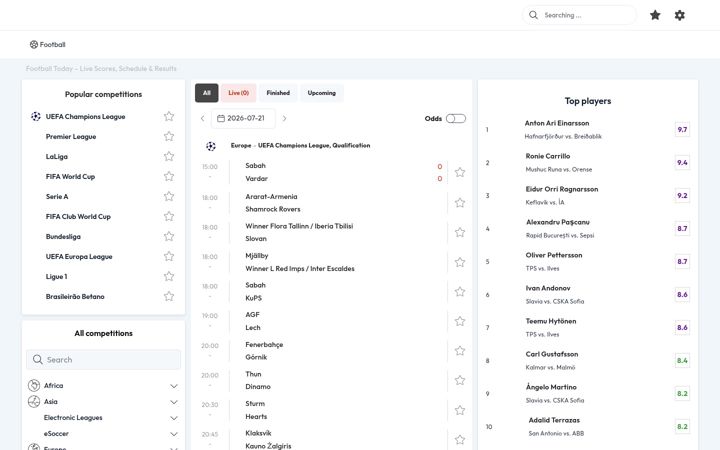
Task: Open the Teemu Hytönen player row
Action: 588,327
